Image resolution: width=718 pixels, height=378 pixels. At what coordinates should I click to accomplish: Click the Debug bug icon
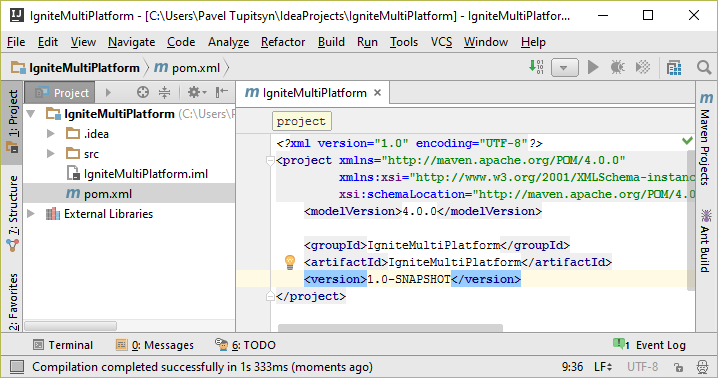pos(618,67)
